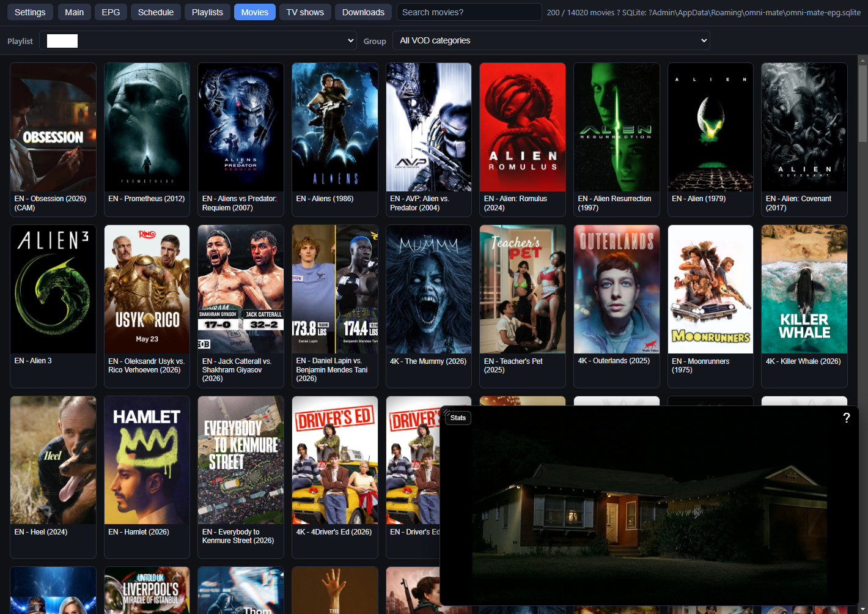This screenshot has width=868, height=614.
Task: Click the player window drag handle icon
Action: pyautogui.click(x=446, y=412)
